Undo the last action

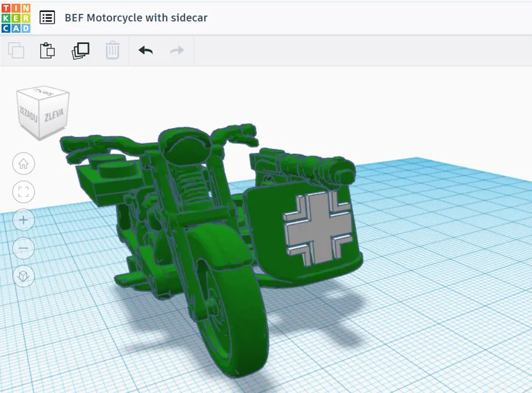click(145, 50)
